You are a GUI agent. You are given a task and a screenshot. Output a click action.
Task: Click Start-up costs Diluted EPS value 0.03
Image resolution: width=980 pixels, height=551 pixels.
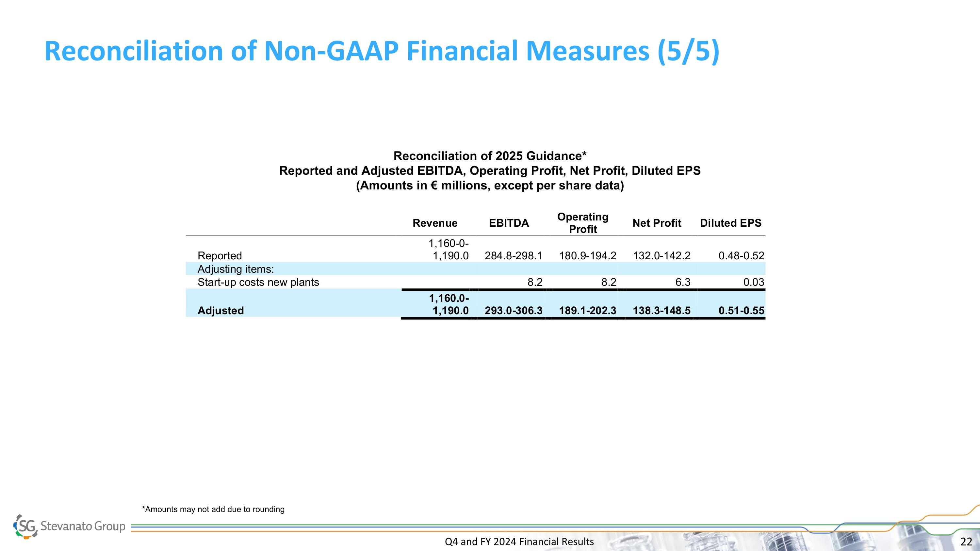pyautogui.click(x=754, y=282)
